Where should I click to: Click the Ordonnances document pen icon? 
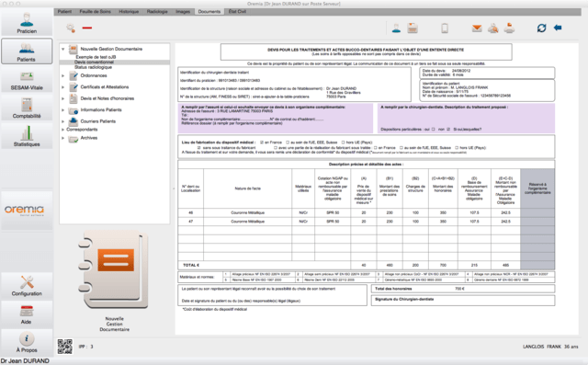[73, 75]
